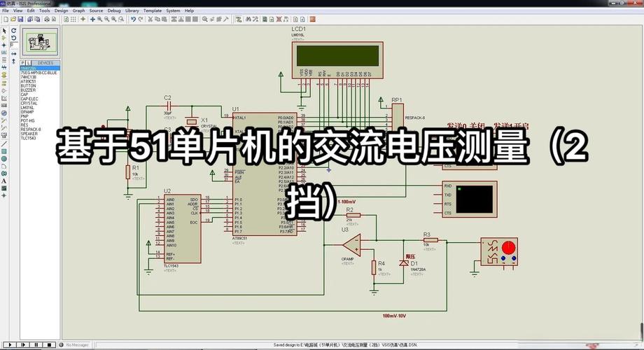Select CRYSTAL in device list
This screenshot has width=644, height=350.
(x=29, y=104)
